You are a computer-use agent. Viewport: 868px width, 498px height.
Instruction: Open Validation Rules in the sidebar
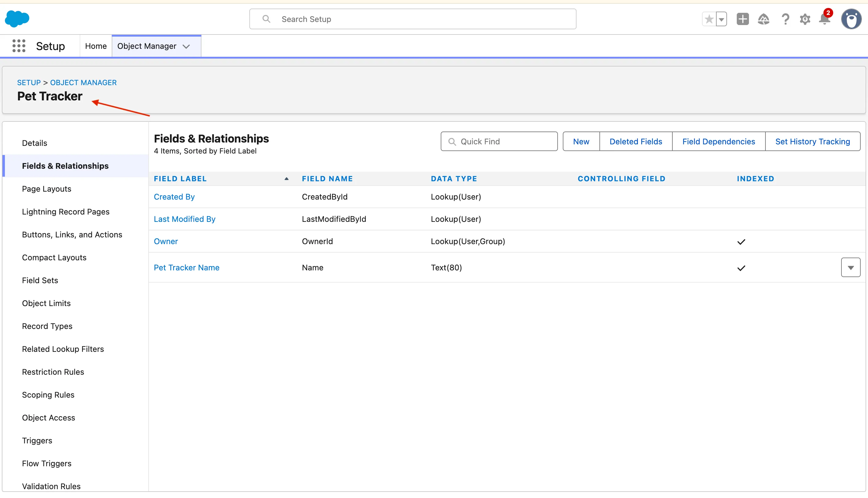tap(51, 486)
